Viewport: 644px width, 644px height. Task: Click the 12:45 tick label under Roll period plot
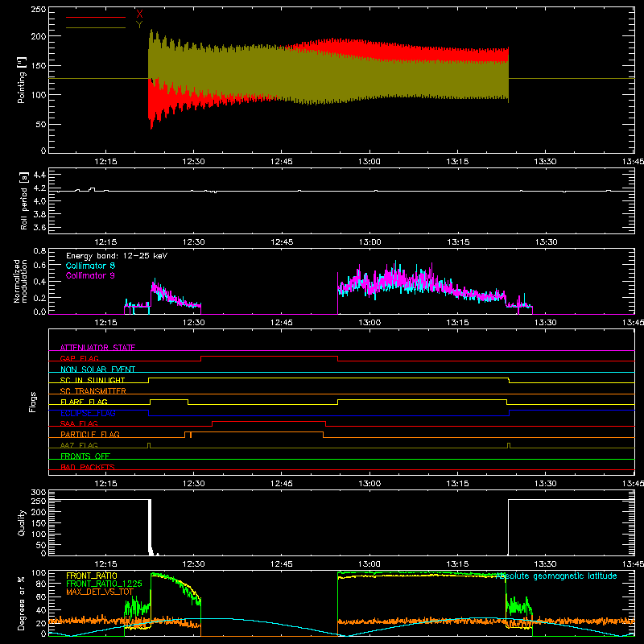pyautogui.click(x=282, y=242)
